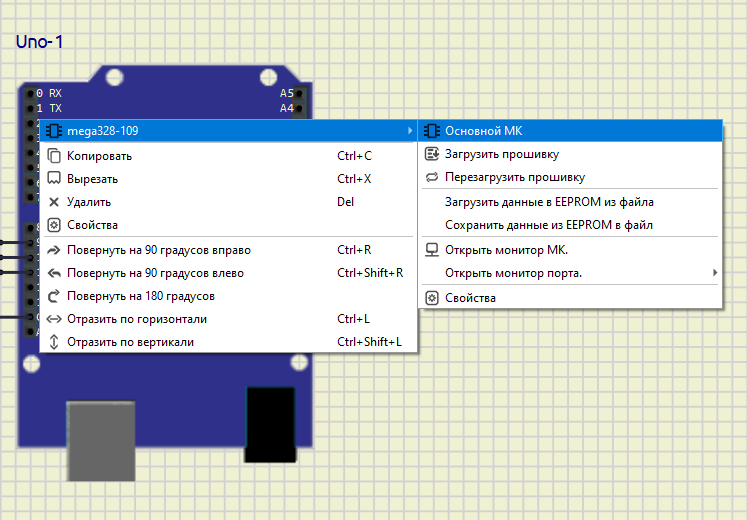
Task: Click the rotate left 90 degrees icon
Action: click(x=54, y=273)
